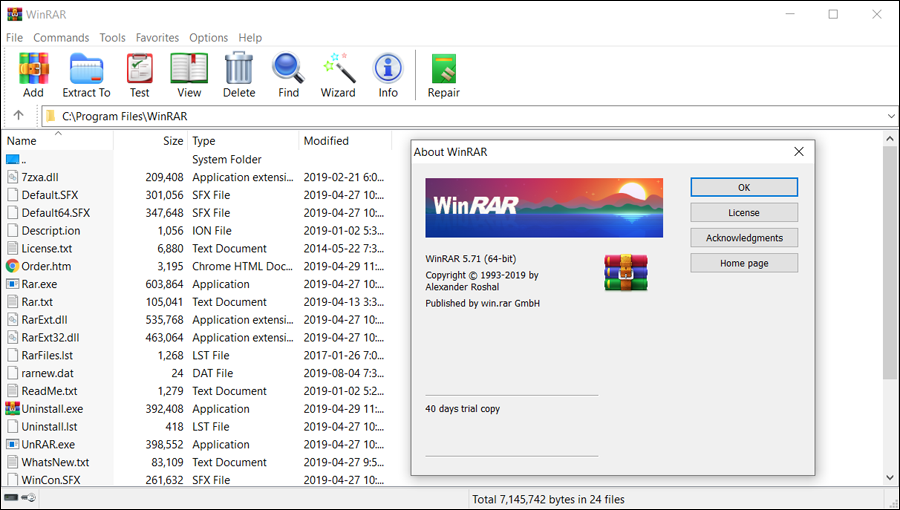Click the file list scrollbar up arrow
The width and height of the screenshot is (900, 510).
pyautogui.click(x=890, y=139)
